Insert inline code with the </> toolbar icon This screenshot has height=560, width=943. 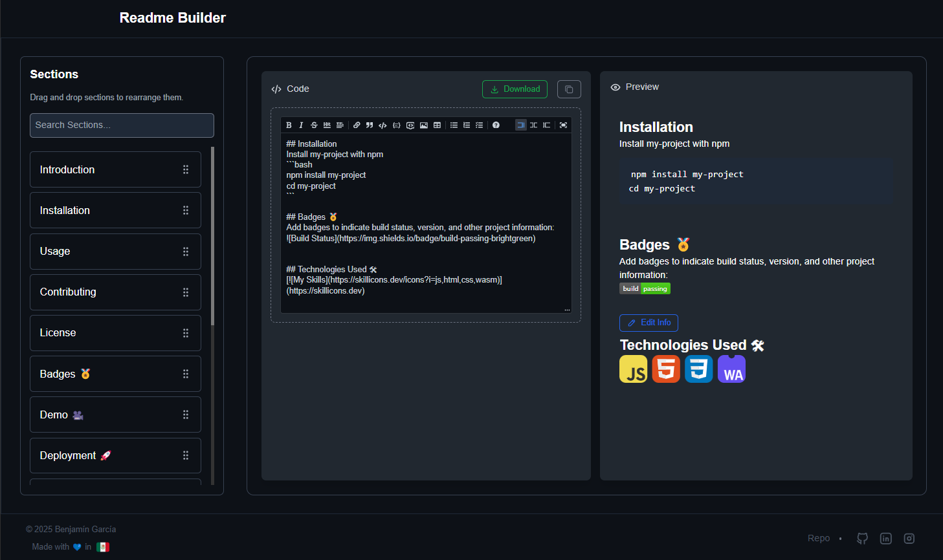click(383, 125)
